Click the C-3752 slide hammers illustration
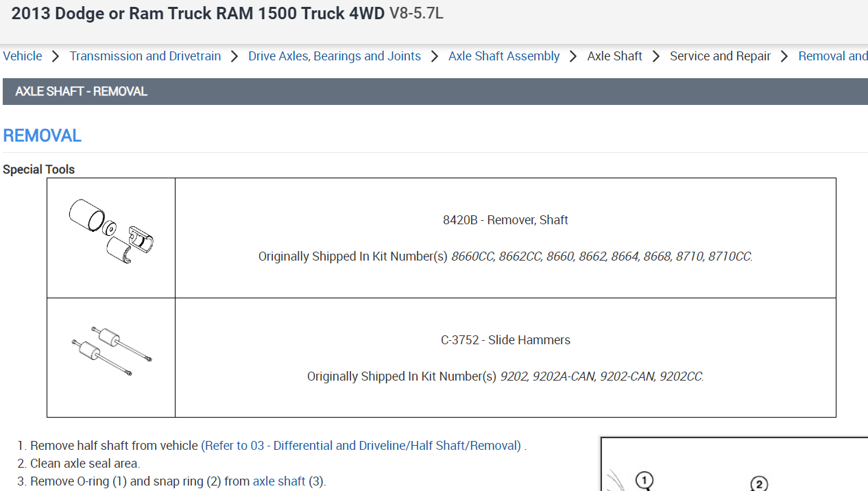This screenshot has height=491, width=868. click(x=112, y=352)
